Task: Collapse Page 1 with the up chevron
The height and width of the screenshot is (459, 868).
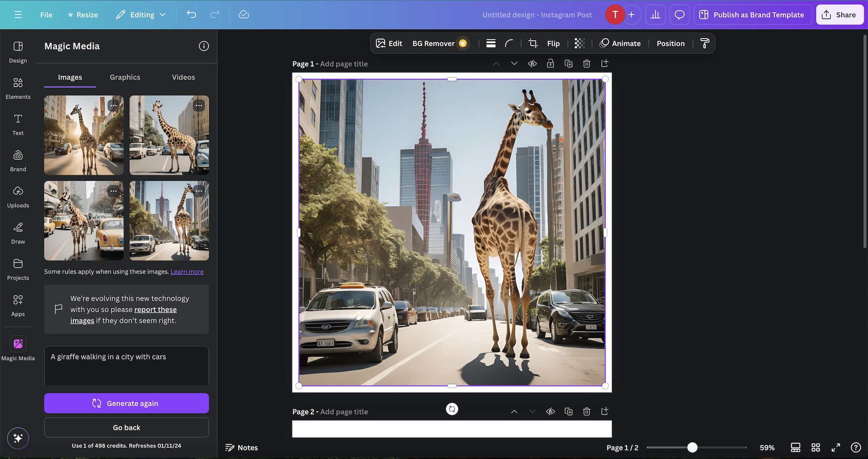Action: pyautogui.click(x=496, y=63)
